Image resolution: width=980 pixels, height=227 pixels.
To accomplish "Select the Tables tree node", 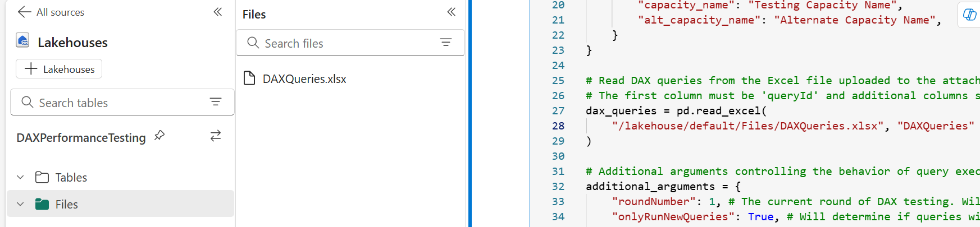I will 71,177.
